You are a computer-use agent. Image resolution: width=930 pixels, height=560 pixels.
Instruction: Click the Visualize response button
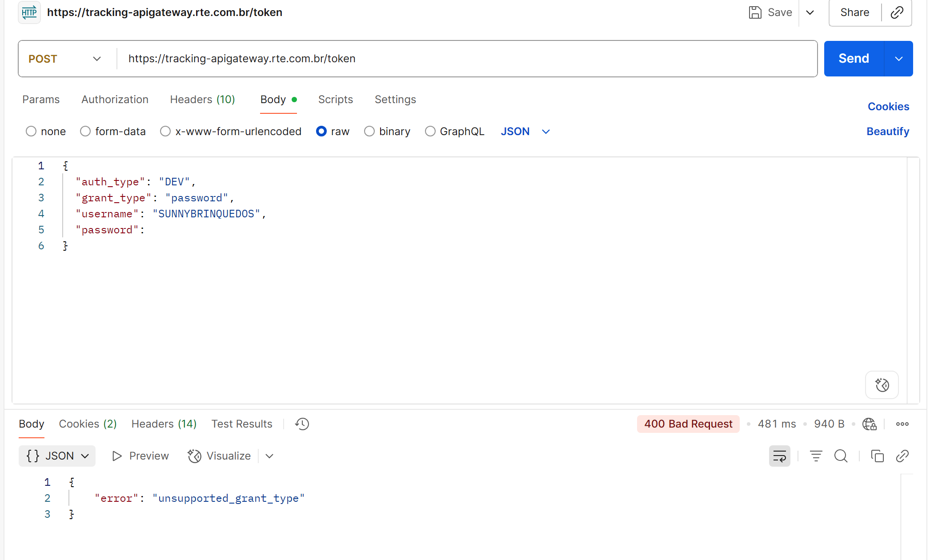(x=219, y=456)
